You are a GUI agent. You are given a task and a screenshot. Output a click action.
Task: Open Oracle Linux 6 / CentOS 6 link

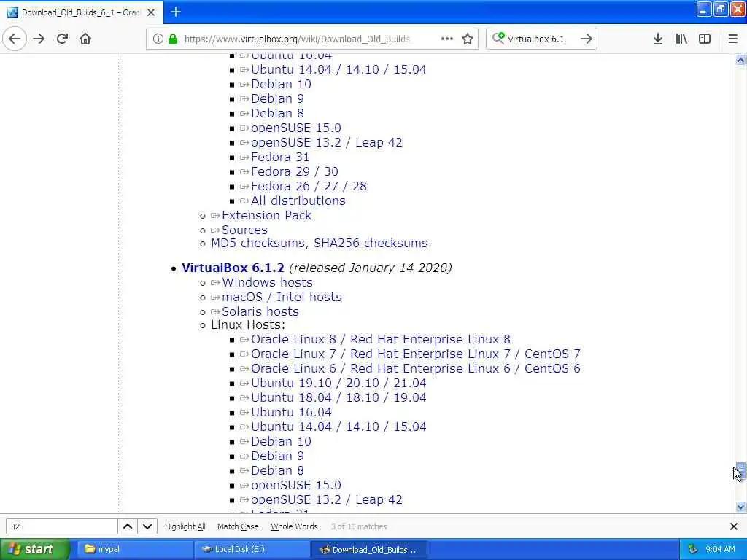click(415, 368)
